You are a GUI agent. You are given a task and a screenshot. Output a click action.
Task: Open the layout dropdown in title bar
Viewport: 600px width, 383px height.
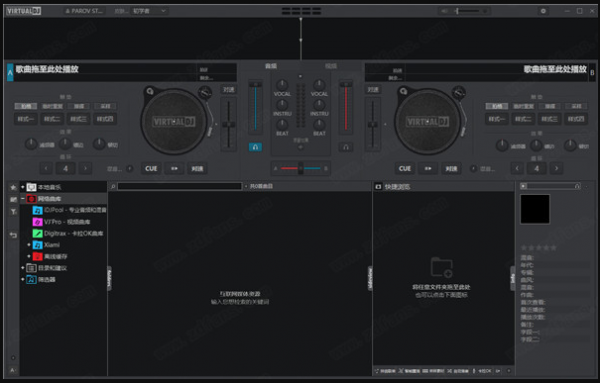tap(150, 11)
